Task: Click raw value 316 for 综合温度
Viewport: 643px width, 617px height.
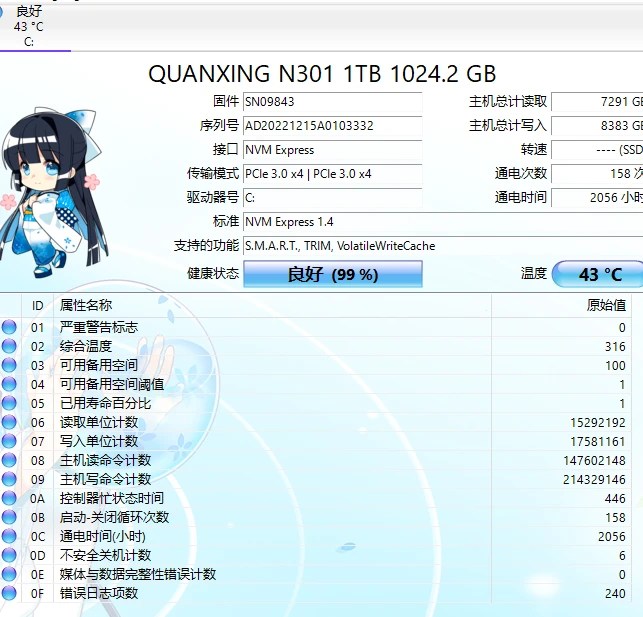Action: 615,347
